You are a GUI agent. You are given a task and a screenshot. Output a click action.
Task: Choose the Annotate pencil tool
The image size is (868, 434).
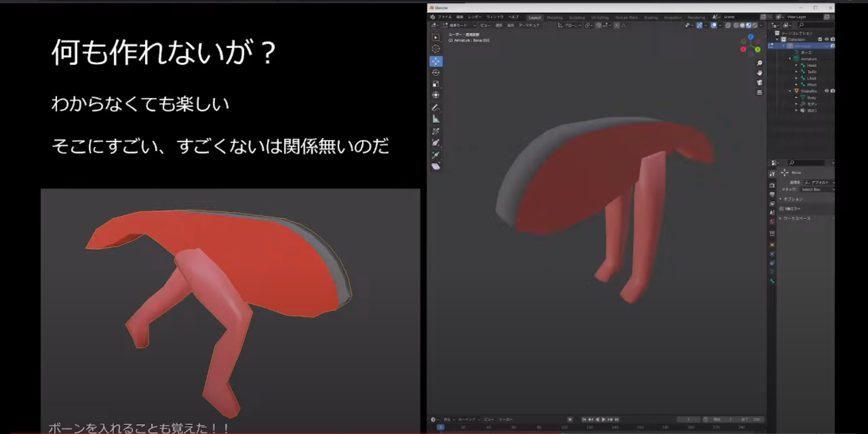pos(436,108)
